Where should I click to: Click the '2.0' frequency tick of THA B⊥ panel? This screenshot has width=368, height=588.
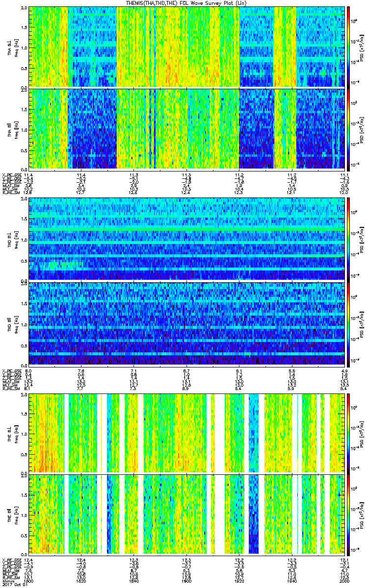pos(24,8)
